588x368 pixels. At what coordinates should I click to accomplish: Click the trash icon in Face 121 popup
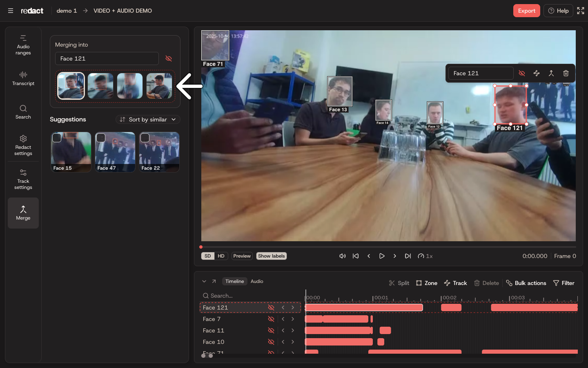pyautogui.click(x=566, y=73)
